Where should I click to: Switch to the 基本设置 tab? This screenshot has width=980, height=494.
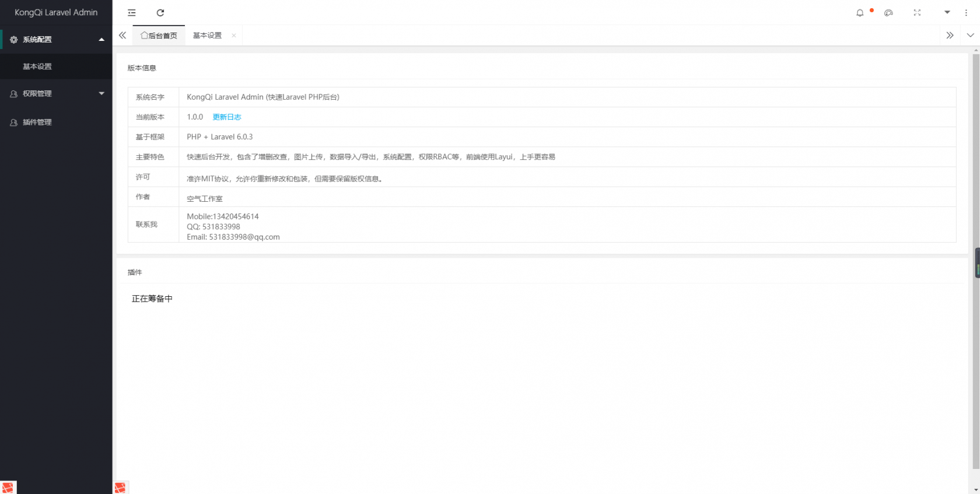click(207, 36)
